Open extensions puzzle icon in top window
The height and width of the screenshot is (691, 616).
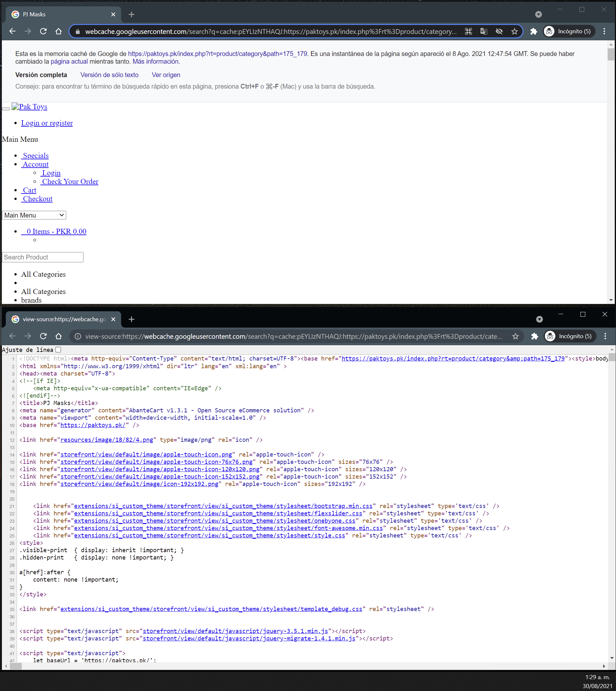534,31
